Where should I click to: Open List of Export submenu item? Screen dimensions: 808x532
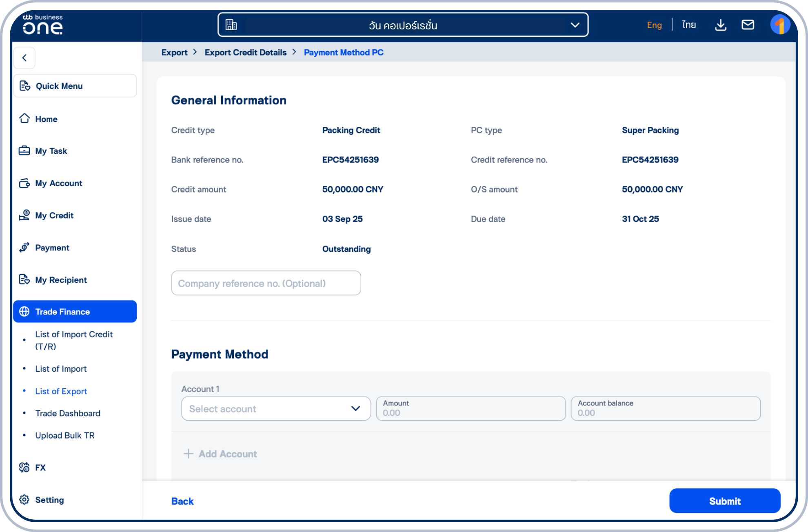[x=61, y=391]
